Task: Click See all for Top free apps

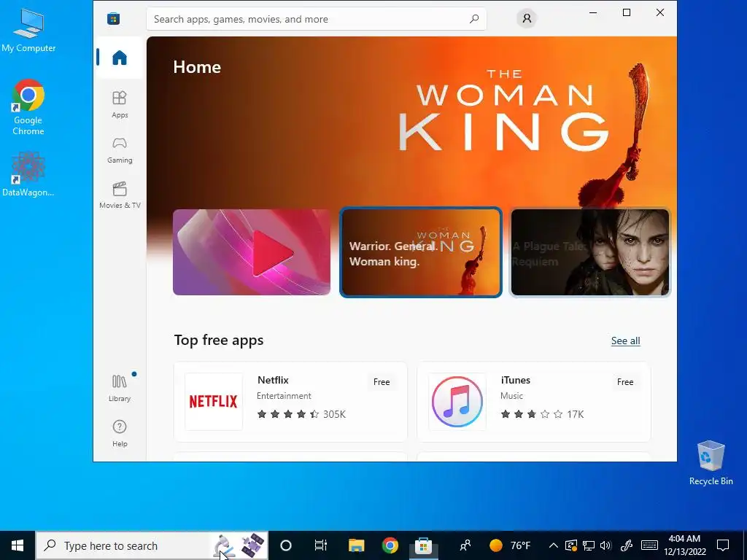Action: click(x=625, y=341)
